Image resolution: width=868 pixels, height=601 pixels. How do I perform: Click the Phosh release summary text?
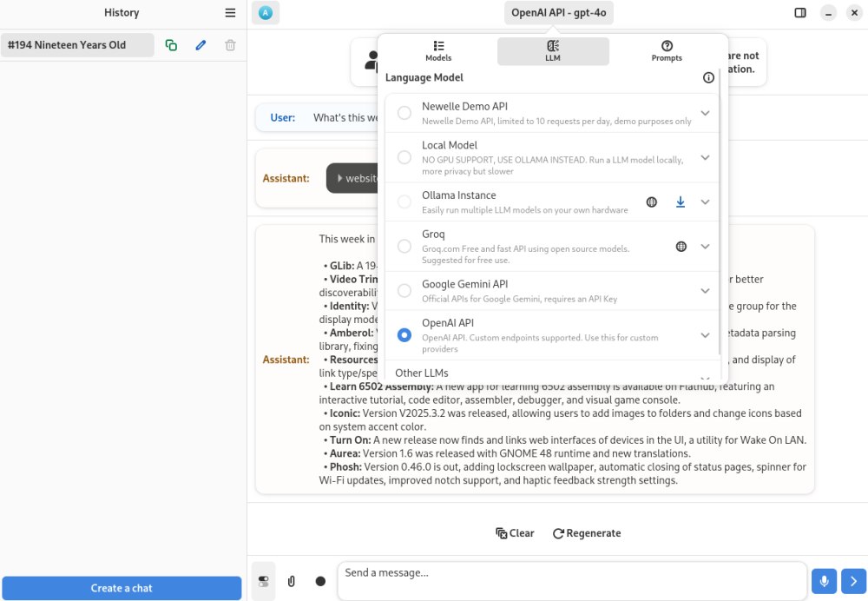562,473
